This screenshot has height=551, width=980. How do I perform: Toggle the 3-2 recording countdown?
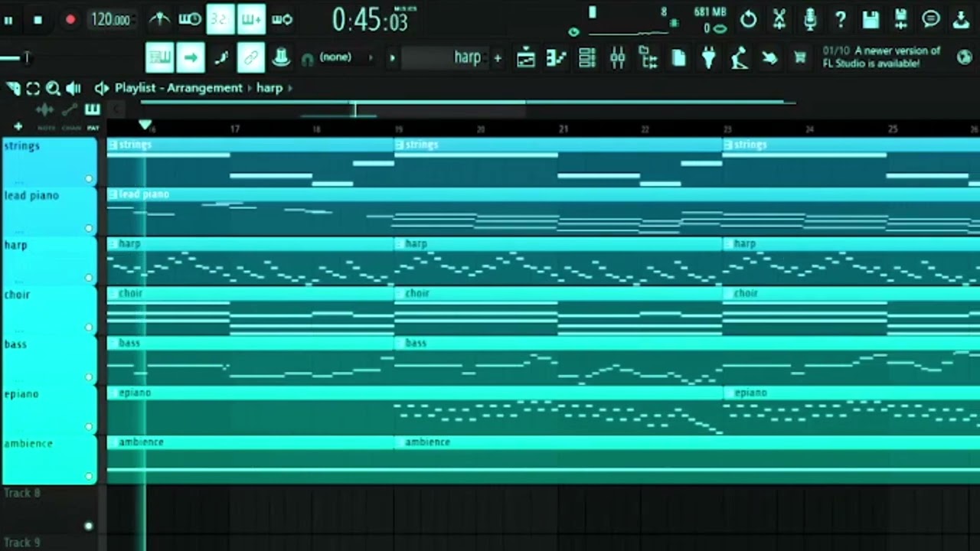click(220, 19)
